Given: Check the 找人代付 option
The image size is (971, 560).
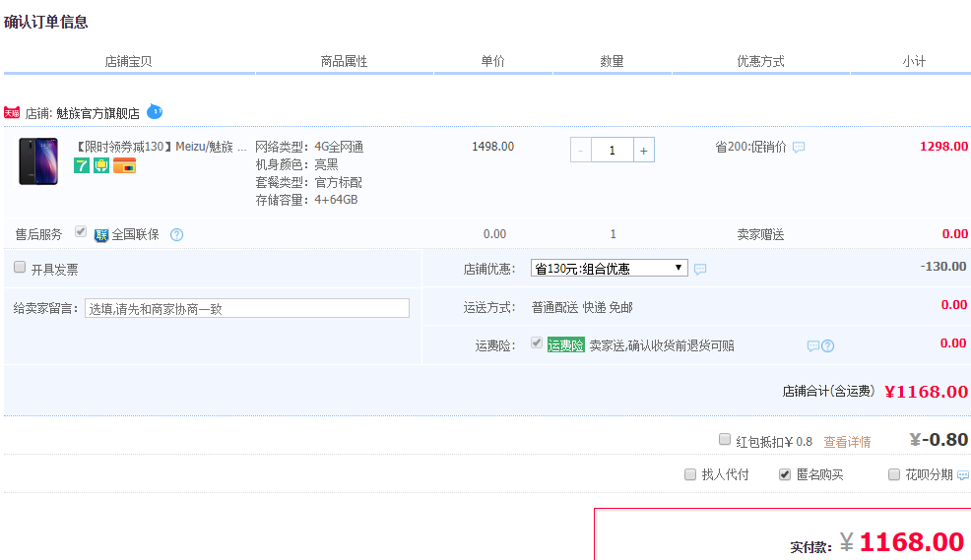Looking at the screenshot, I should [690, 474].
